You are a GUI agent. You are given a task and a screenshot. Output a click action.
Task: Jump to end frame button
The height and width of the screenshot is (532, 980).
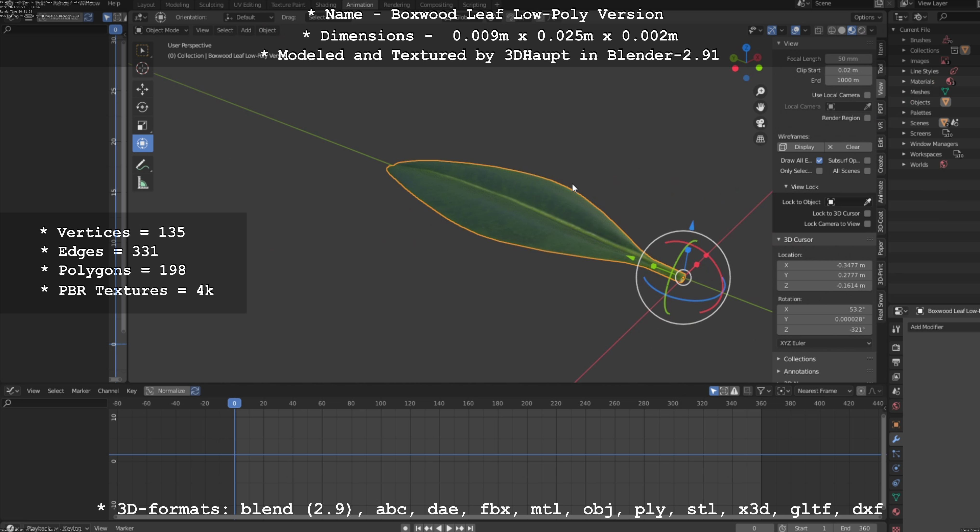click(x=471, y=528)
